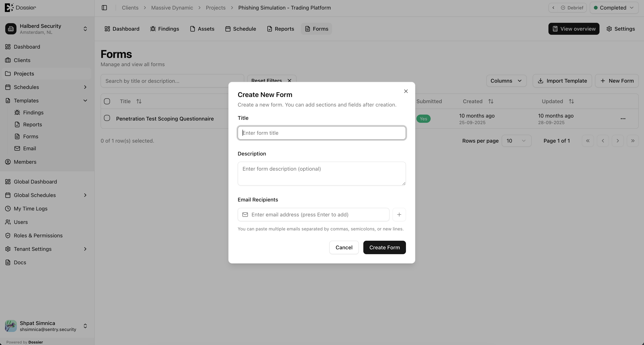Clear filters via Reset Filters X
The width and height of the screenshot is (644, 345).
[x=289, y=80]
